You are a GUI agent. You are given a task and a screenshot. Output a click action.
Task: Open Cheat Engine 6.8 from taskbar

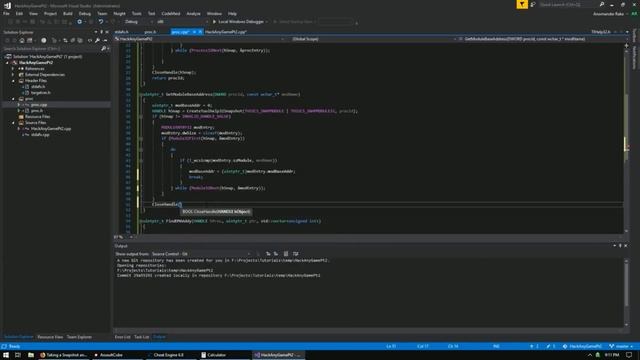click(x=169, y=355)
